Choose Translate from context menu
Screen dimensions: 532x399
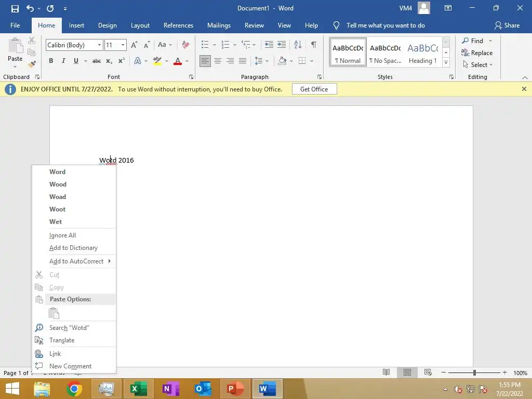[x=74, y=340]
